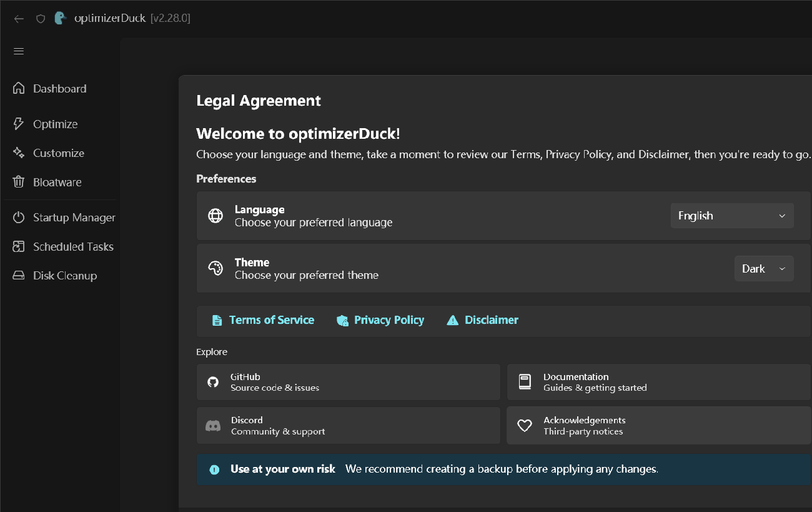Viewport: 812px width, 512px height.
Task: Open the English language dropdown
Action: point(732,216)
